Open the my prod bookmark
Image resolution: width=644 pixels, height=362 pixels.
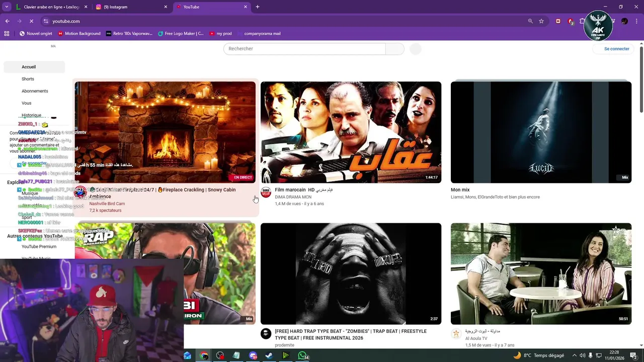click(x=221, y=34)
